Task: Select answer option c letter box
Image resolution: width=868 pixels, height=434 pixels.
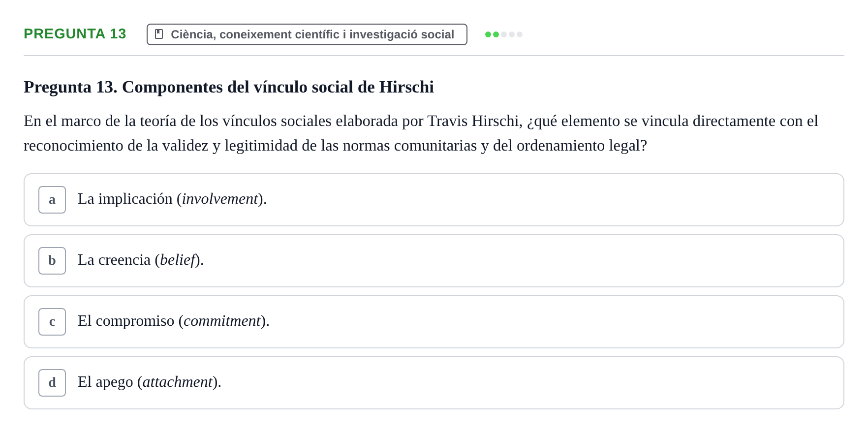Action: 52,322
